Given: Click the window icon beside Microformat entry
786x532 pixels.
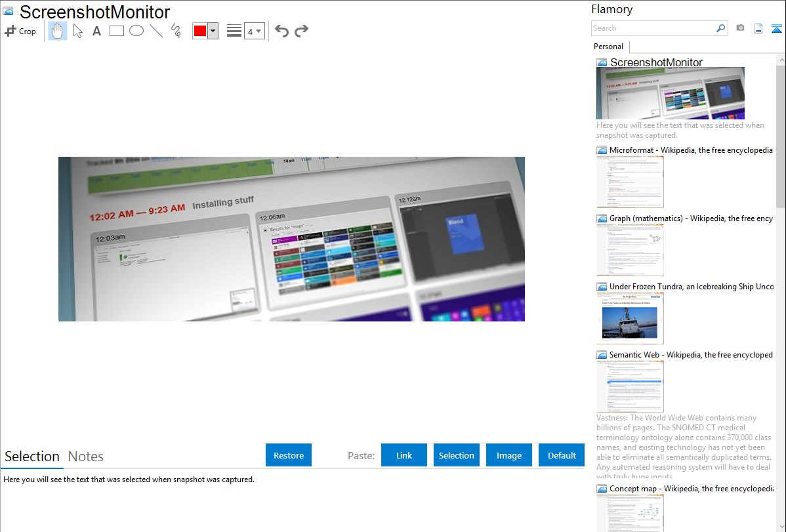Looking at the screenshot, I should click(602, 150).
